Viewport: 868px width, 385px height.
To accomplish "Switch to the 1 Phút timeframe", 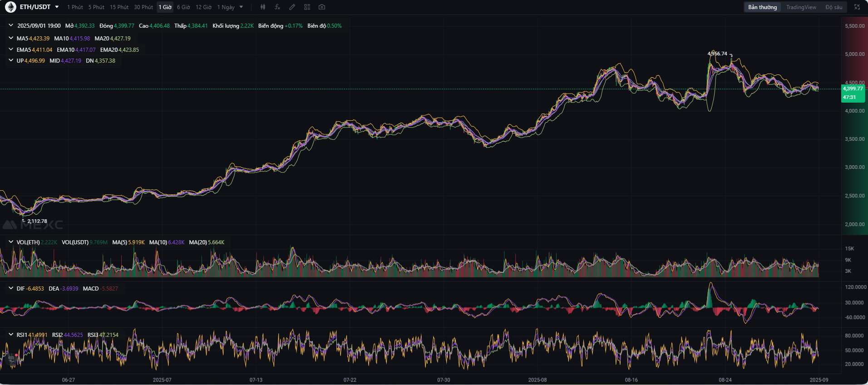I will pyautogui.click(x=75, y=7).
